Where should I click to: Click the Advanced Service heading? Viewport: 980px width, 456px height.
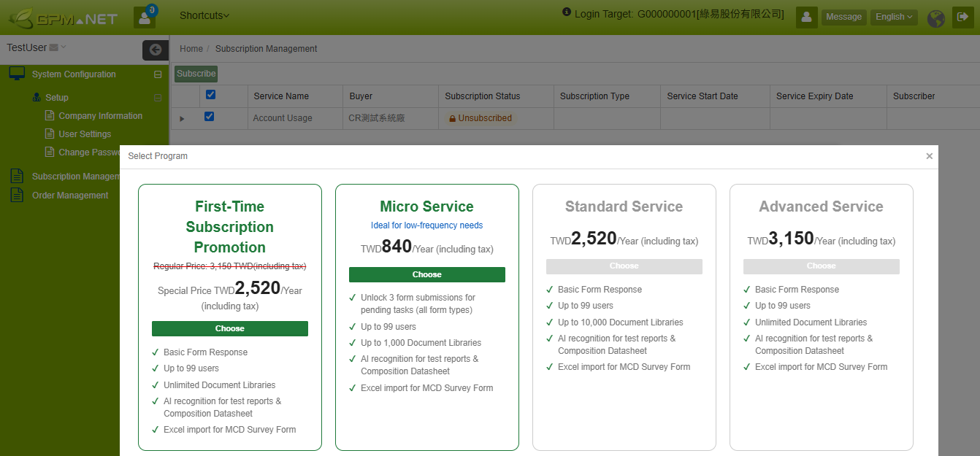822,206
